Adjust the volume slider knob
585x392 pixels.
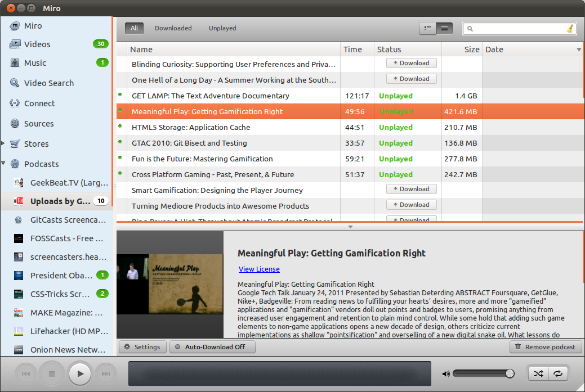pos(510,373)
